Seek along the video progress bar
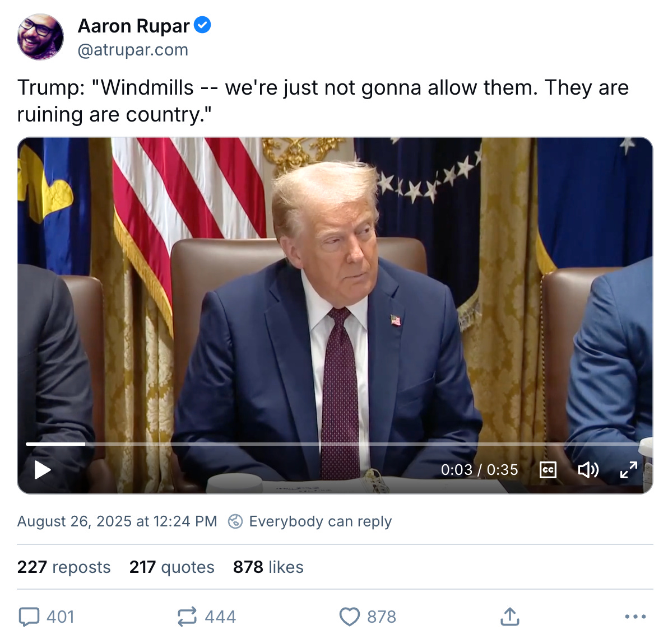This screenshot has width=668, height=644. click(333, 444)
